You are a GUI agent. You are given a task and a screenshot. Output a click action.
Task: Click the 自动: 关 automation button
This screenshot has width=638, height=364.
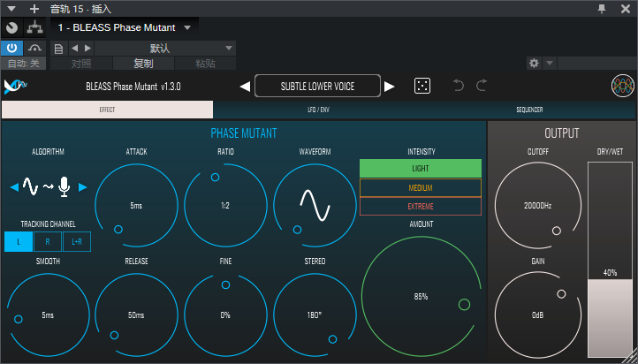tap(24, 64)
